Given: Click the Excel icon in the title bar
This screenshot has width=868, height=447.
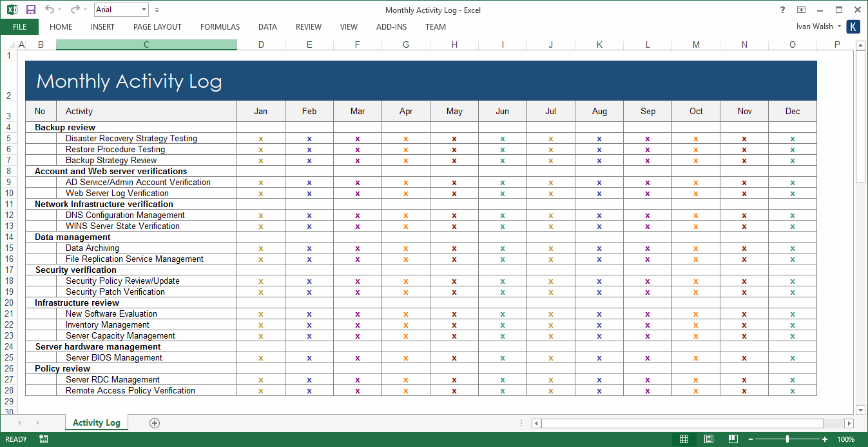Looking at the screenshot, I should 11,10.
